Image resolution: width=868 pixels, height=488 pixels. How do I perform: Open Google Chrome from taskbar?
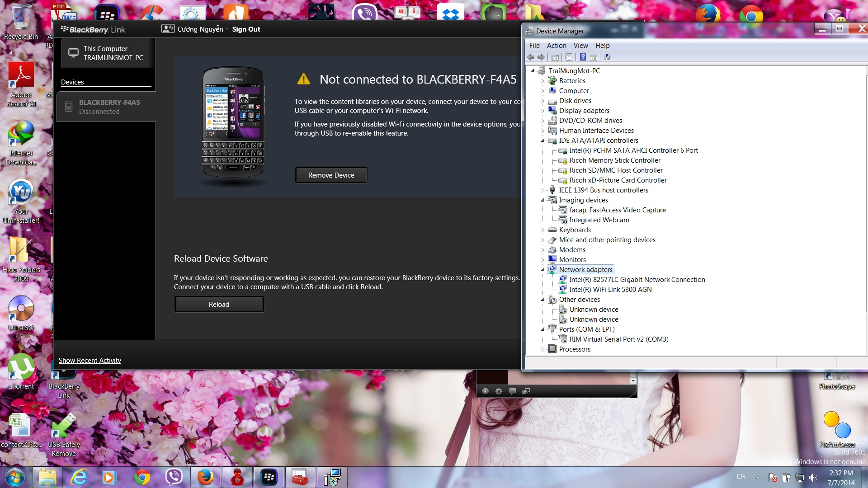click(x=142, y=478)
